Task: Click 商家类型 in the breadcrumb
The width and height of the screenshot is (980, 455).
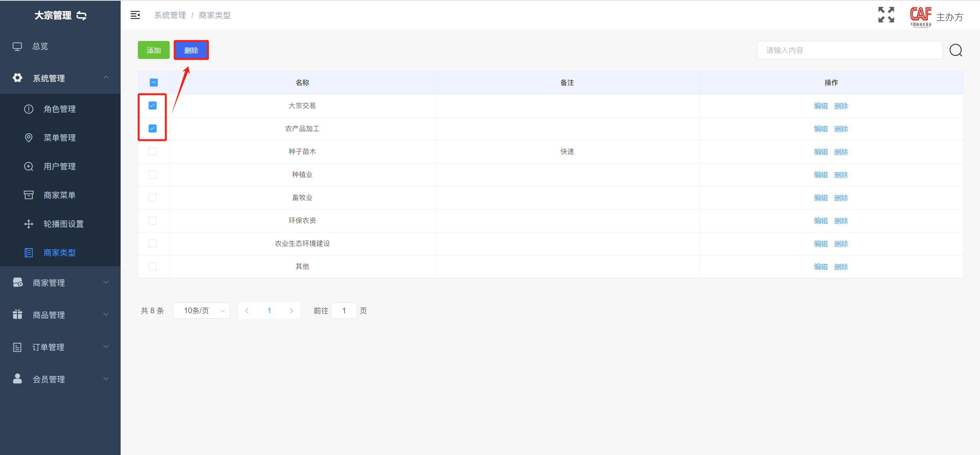Action: pos(215,15)
